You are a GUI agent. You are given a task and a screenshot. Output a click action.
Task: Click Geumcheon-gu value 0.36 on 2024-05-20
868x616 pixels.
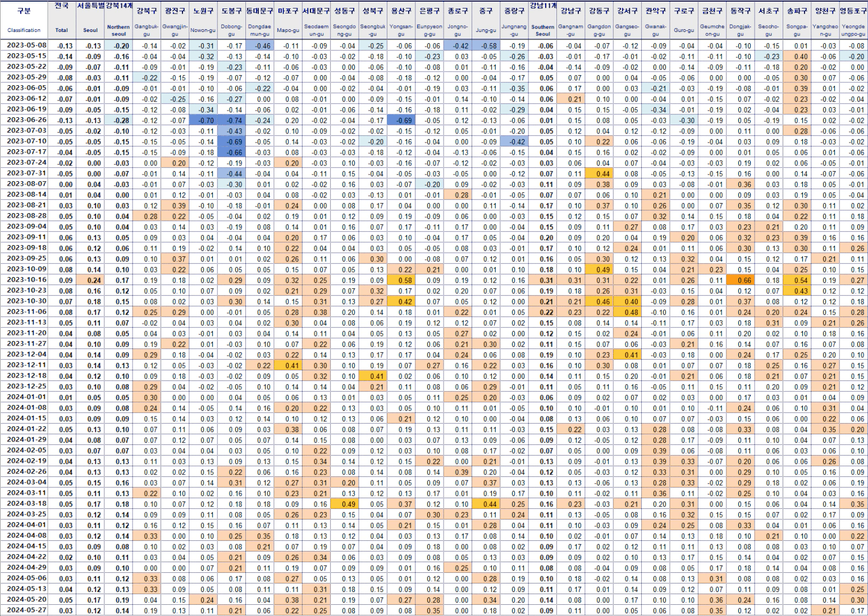click(712, 600)
